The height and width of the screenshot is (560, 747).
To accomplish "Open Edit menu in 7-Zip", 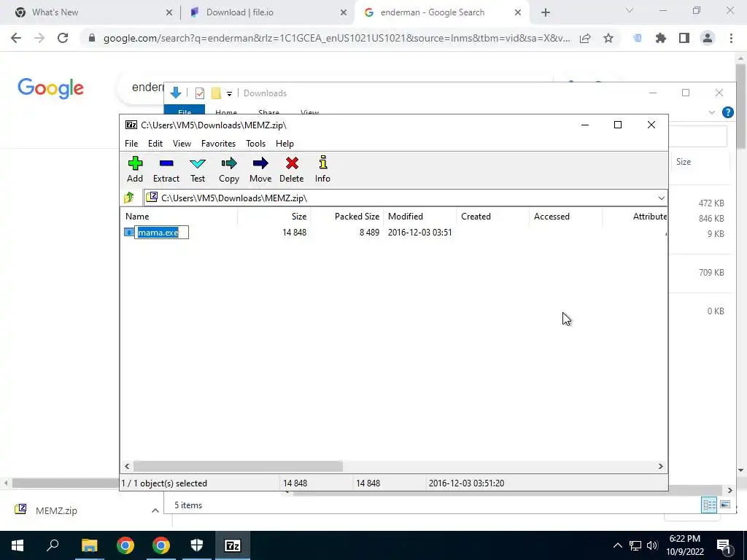I will pos(155,144).
